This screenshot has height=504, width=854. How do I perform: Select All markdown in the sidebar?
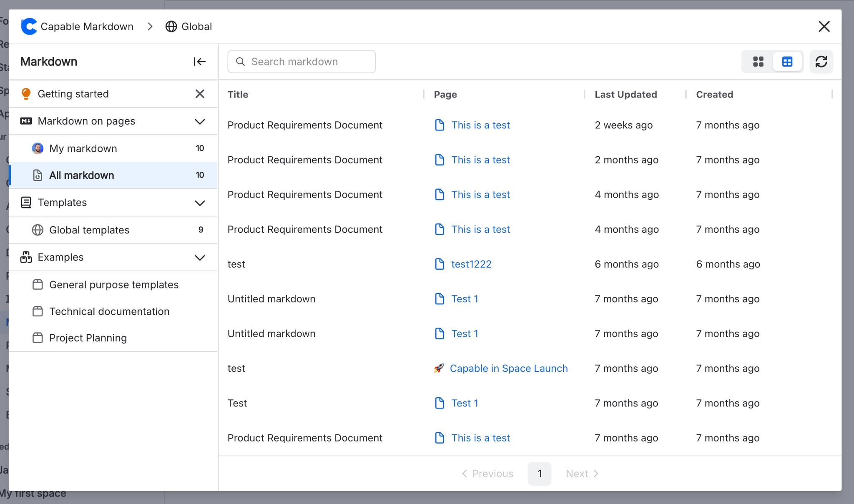coord(82,175)
